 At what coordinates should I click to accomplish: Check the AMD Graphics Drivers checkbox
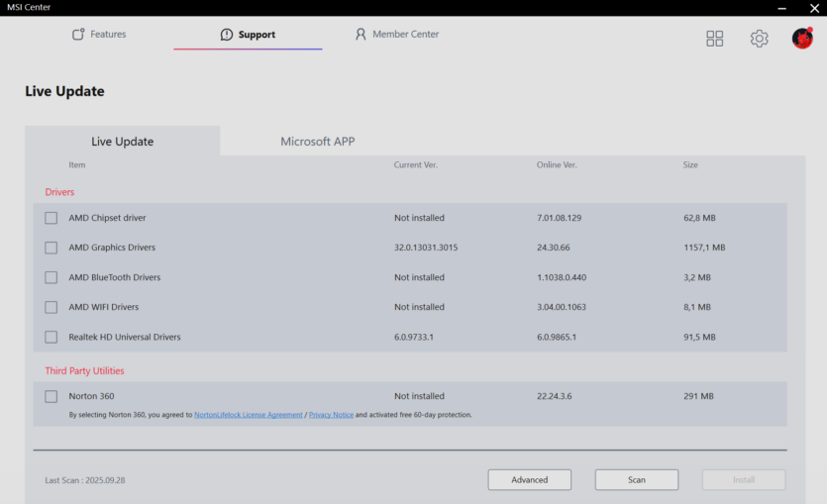click(52, 248)
